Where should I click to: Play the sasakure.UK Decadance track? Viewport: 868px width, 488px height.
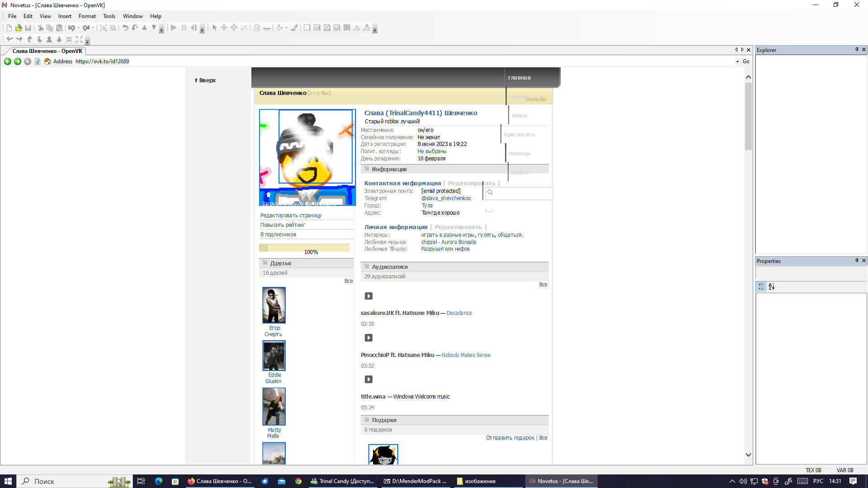(x=368, y=296)
